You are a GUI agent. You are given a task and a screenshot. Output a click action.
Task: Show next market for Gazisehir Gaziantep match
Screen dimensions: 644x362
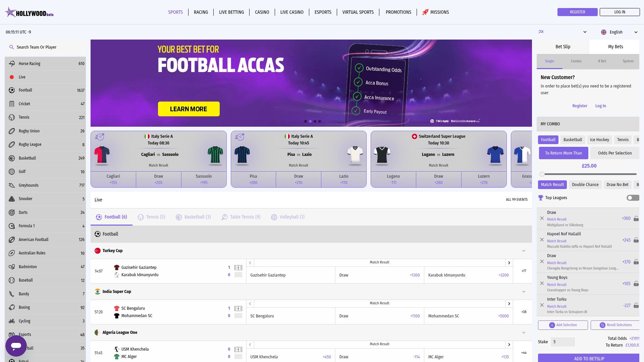pos(509,263)
